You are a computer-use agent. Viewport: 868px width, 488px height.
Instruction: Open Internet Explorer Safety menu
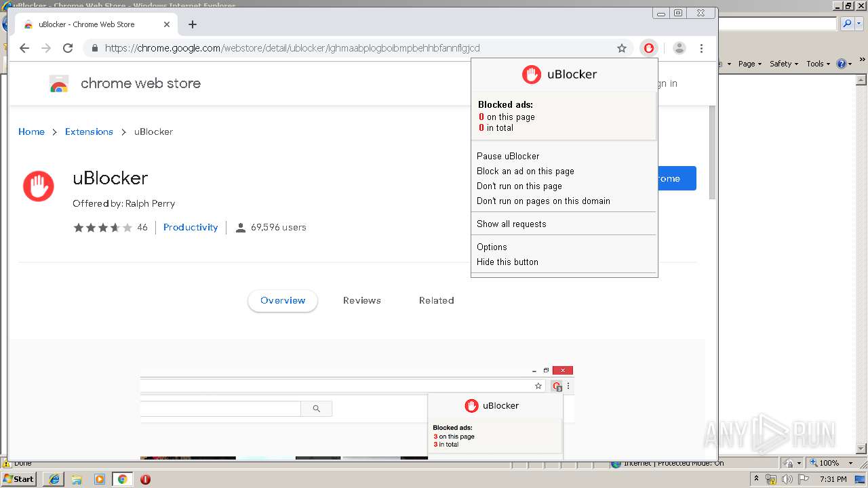coord(784,64)
